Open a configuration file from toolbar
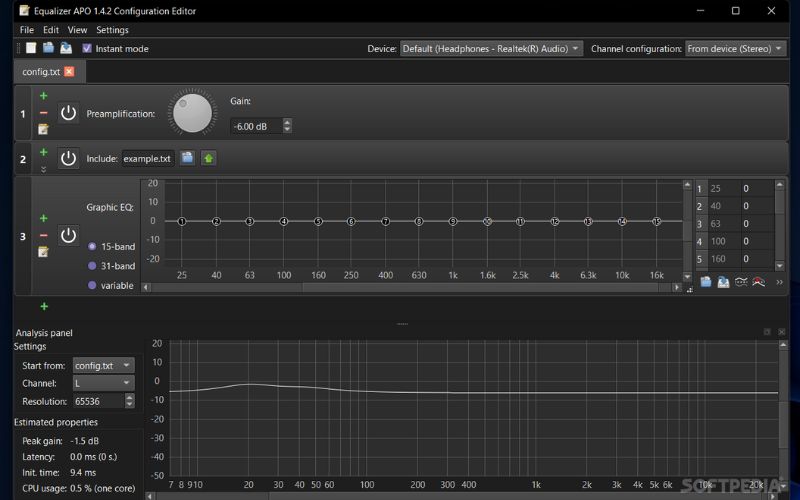The height and width of the screenshot is (500, 800). click(x=48, y=48)
